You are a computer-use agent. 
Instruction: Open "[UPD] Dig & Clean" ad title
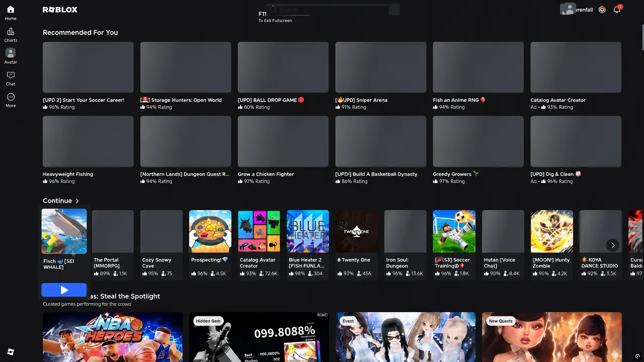556,174
